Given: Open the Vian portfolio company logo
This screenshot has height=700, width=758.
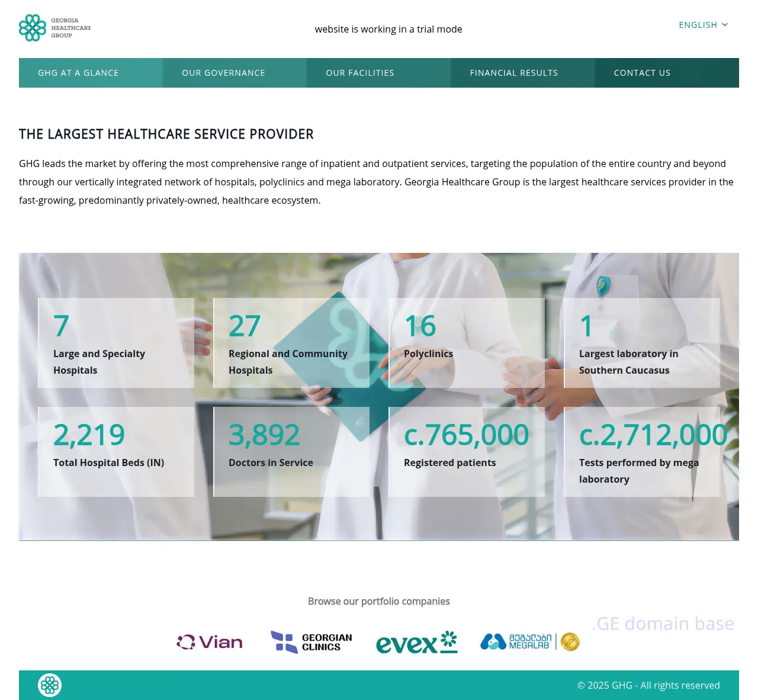Looking at the screenshot, I should tap(210, 642).
